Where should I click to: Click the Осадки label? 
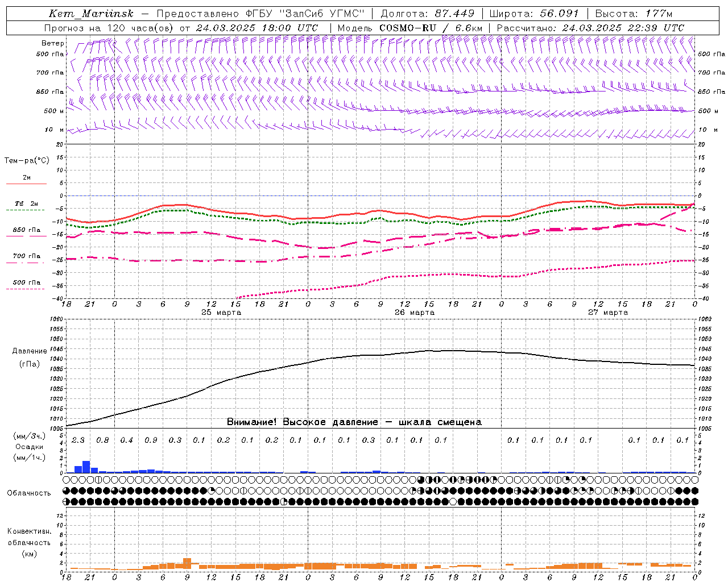pyautogui.click(x=29, y=447)
